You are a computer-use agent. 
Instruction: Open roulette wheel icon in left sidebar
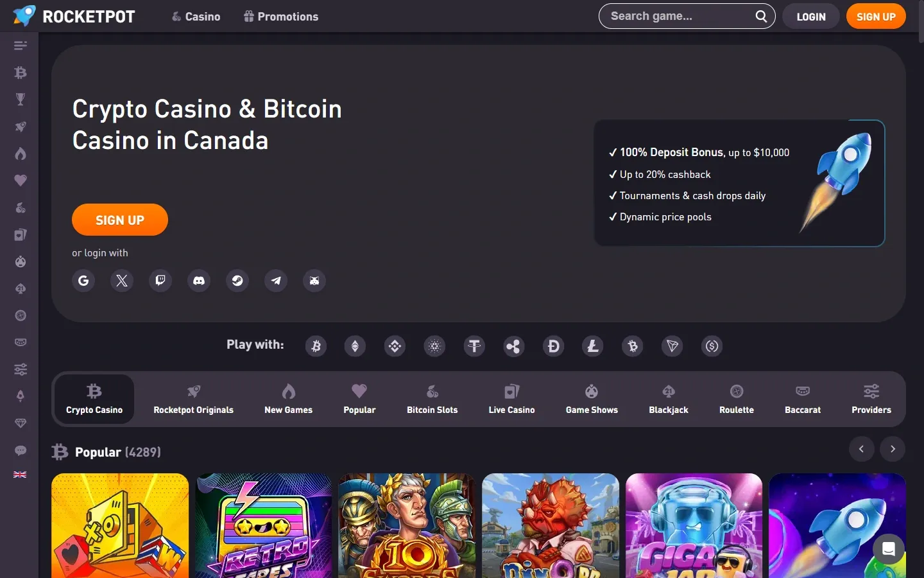coord(21,315)
